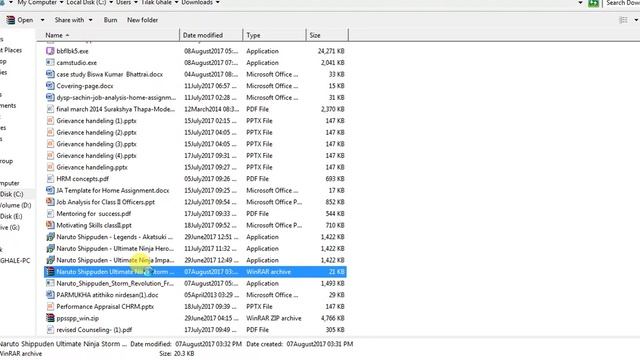
Task: Select drive (G:) in the navigation pane
Action: pos(10,228)
